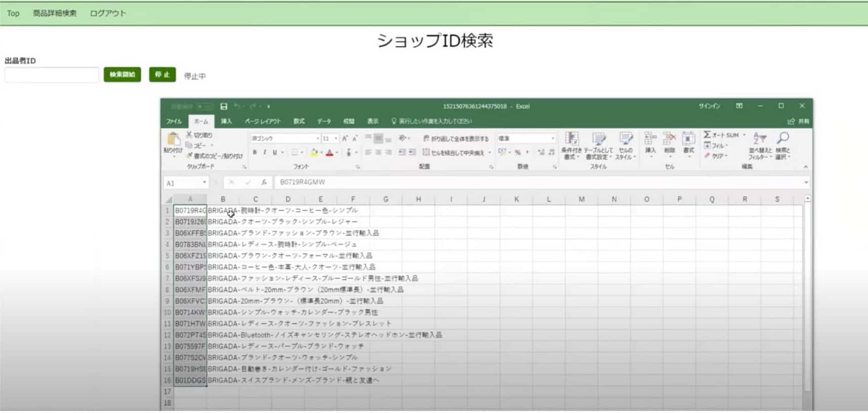Open the 商品詳細検索 menu item
This screenshot has height=413, width=868.
[x=55, y=13]
